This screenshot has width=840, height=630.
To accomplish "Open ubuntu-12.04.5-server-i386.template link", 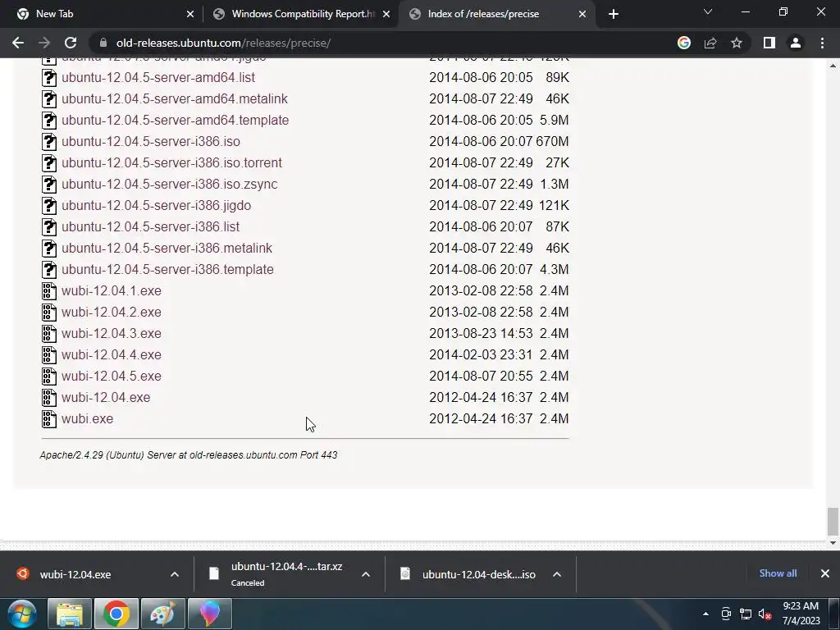I will click(x=167, y=269).
